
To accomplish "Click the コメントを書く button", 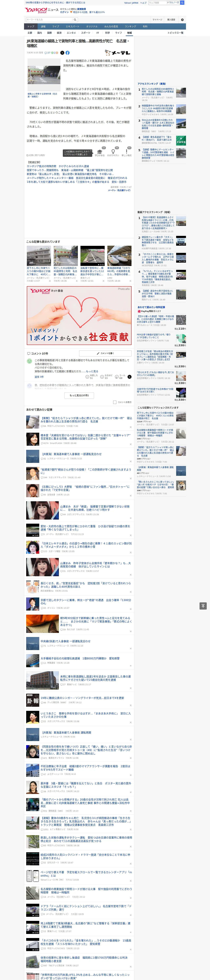I will tap(105, 353).
